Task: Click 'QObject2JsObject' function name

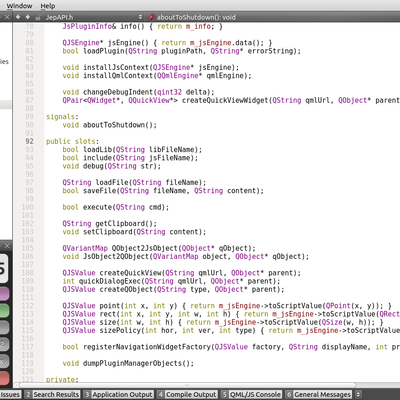Action: click(x=144, y=248)
